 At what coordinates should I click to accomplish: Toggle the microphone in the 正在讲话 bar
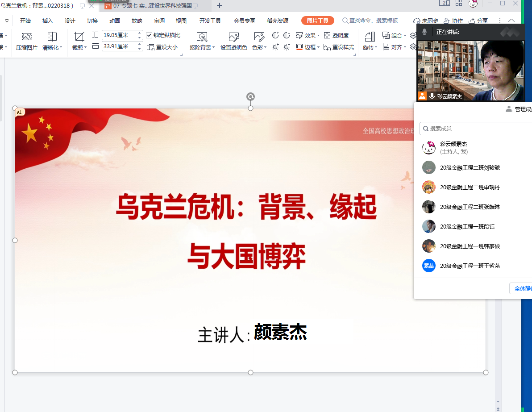(424, 32)
